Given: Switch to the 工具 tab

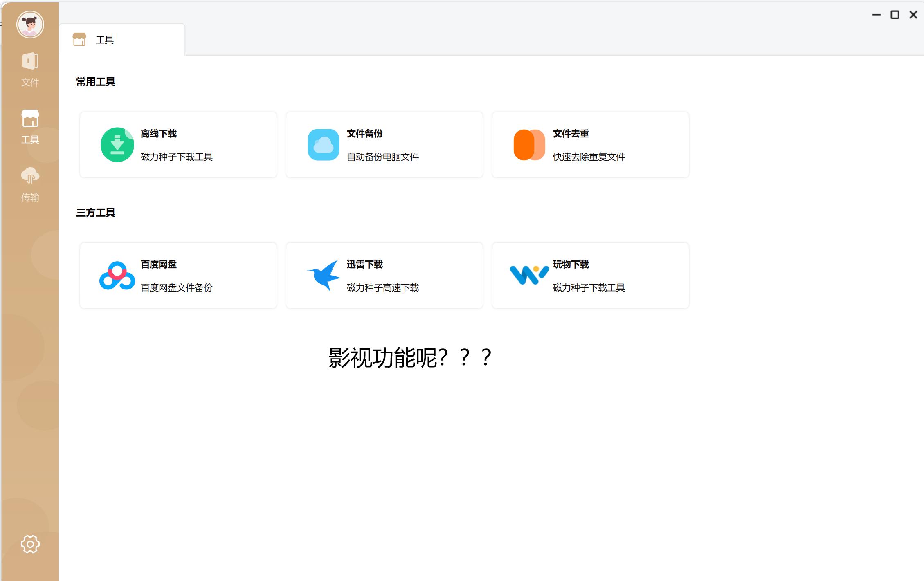Looking at the screenshot, I should point(104,39).
